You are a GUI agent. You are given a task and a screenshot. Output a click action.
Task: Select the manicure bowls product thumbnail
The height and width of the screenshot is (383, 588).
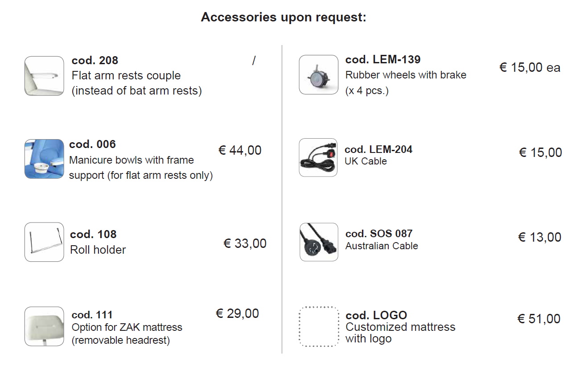pos(44,159)
